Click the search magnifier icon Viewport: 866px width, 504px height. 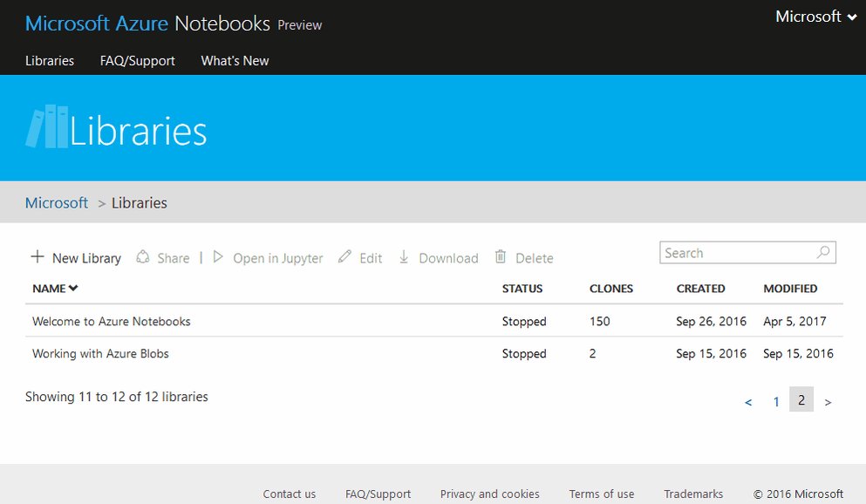(823, 252)
